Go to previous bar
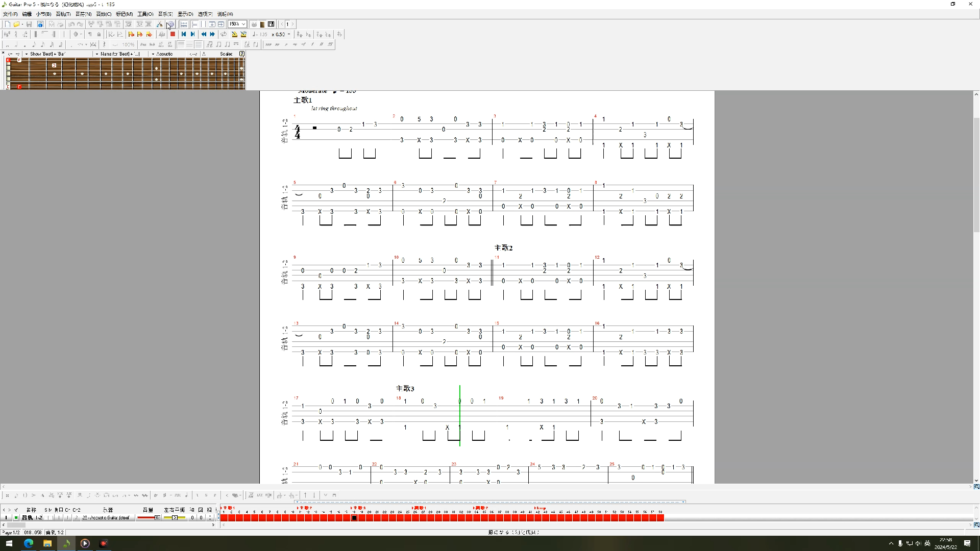This screenshot has height=551, width=980. click(204, 34)
